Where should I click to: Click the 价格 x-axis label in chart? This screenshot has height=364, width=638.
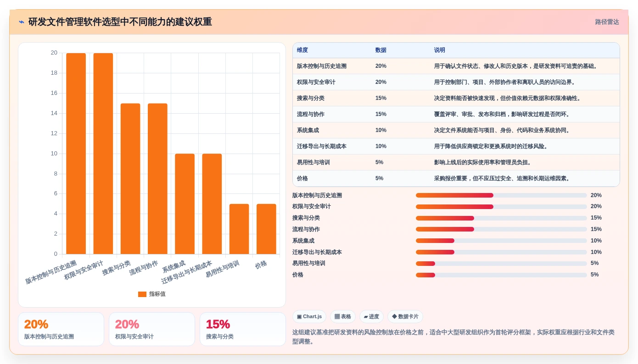(261, 265)
